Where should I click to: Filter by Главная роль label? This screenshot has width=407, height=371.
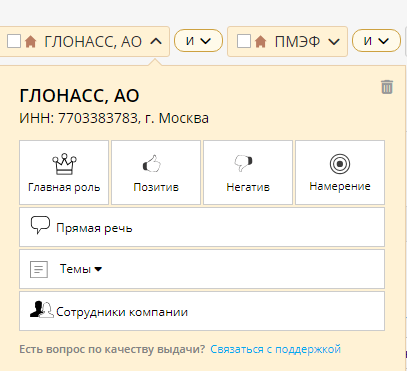pos(64,187)
